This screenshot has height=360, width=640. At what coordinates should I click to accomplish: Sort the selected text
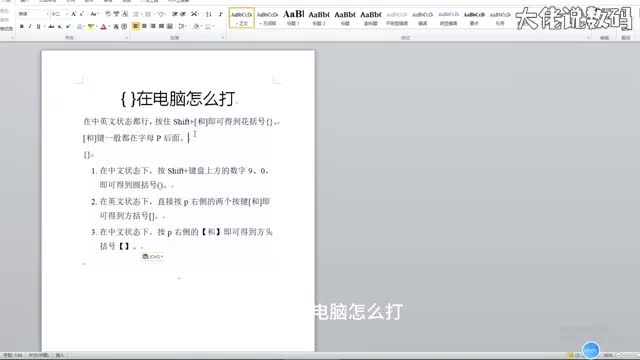(x=209, y=14)
